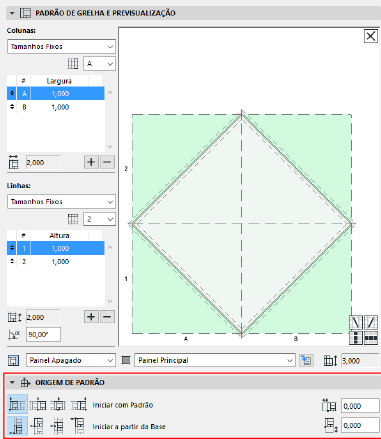Image resolution: width=381 pixels, height=439 pixels.
Task: Click the 'Largura' column header
Action: pyautogui.click(x=59, y=81)
